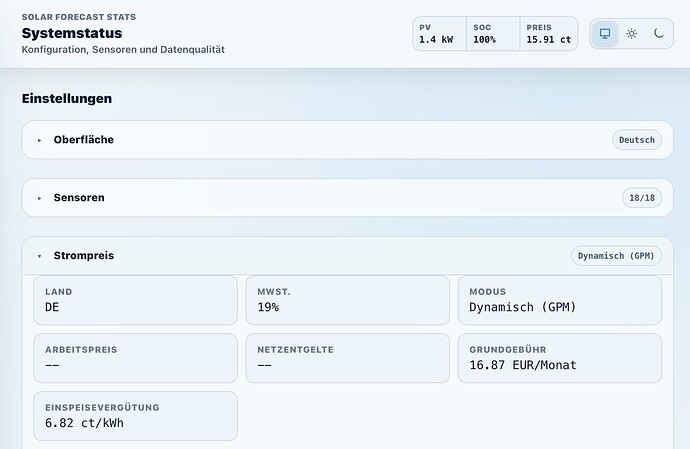Click the 18/18 sensors badge
This screenshot has width=690, height=449.
[x=642, y=198]
